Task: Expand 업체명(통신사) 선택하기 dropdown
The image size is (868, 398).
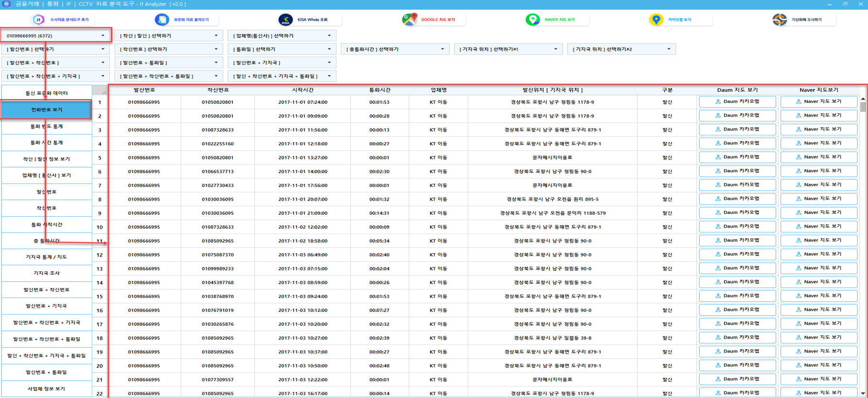Action: point(282,36)
